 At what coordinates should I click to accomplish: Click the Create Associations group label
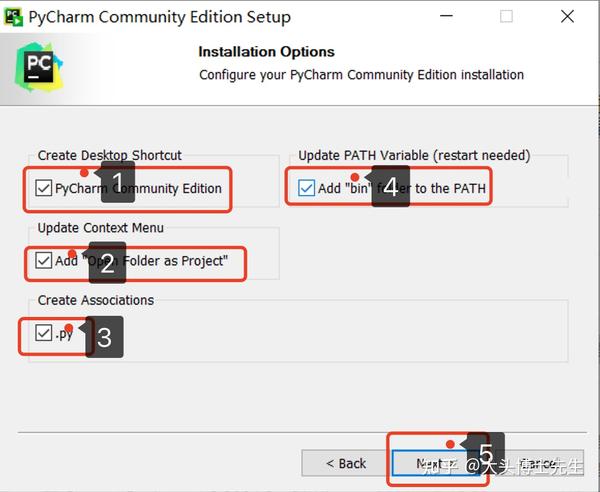tap(96, 300)
